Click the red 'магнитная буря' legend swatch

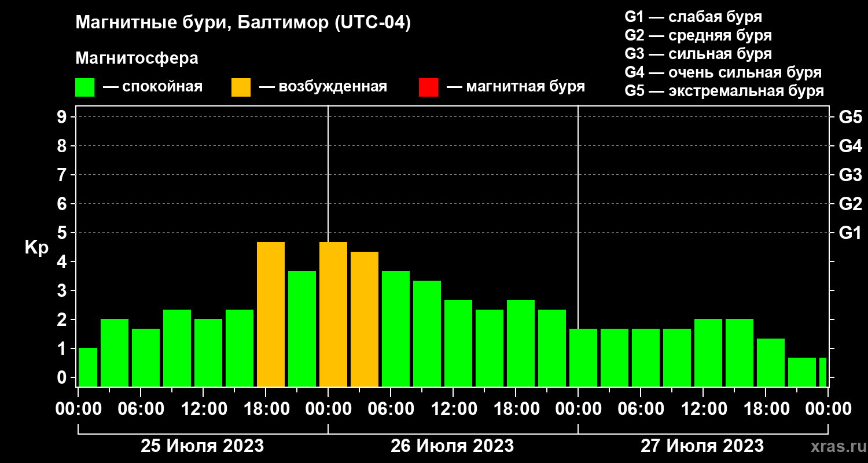(428, 87)
